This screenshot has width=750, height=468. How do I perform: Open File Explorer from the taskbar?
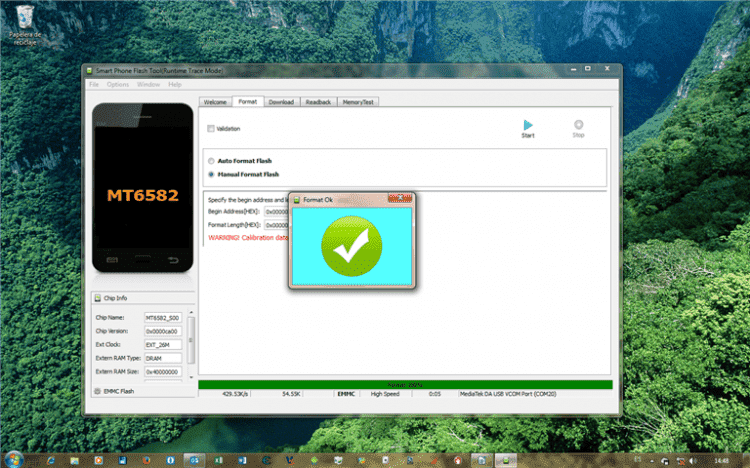75,460
